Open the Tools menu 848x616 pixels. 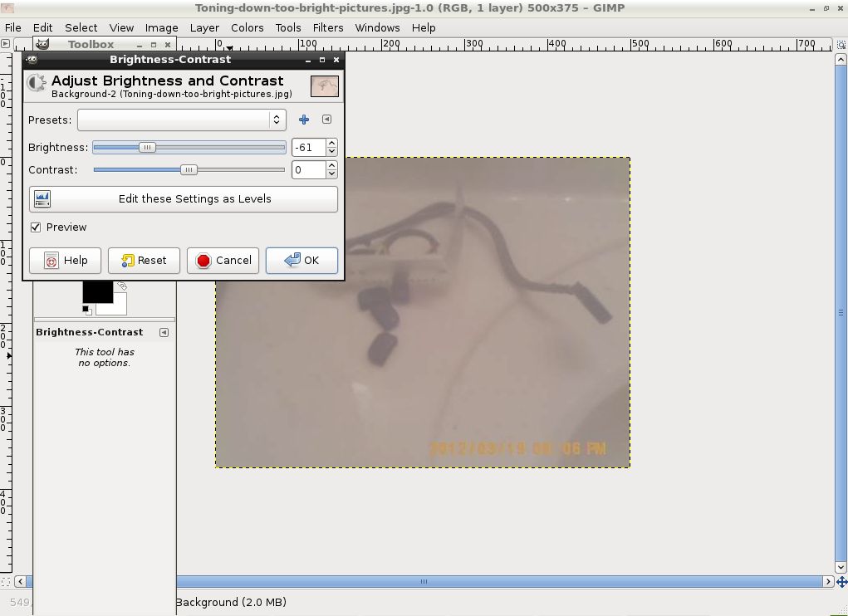288,27
